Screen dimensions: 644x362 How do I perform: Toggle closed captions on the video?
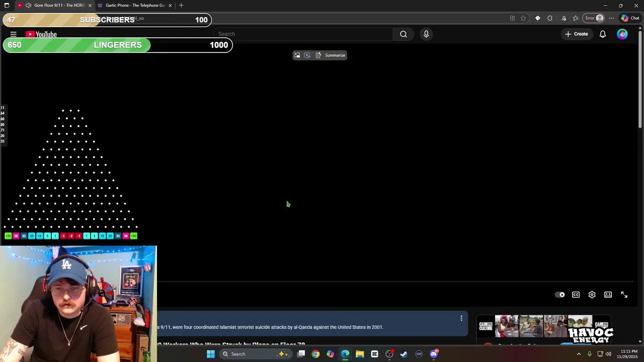[x=576, y=295]
